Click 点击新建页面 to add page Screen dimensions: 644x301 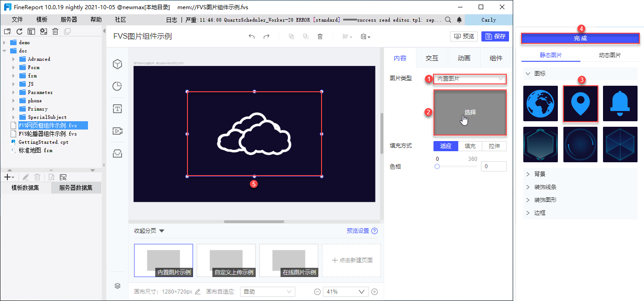click(351, 260)
